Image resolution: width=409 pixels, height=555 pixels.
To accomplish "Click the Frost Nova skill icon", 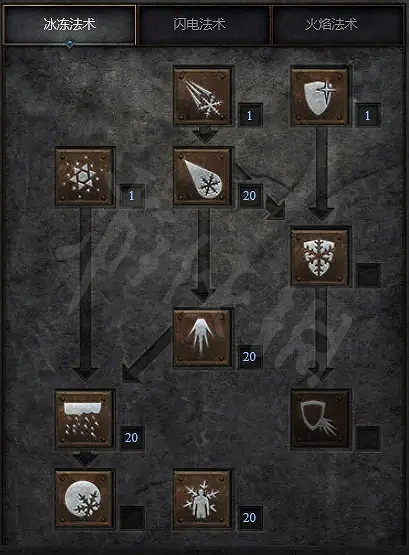I will click(x=85, y=177).
